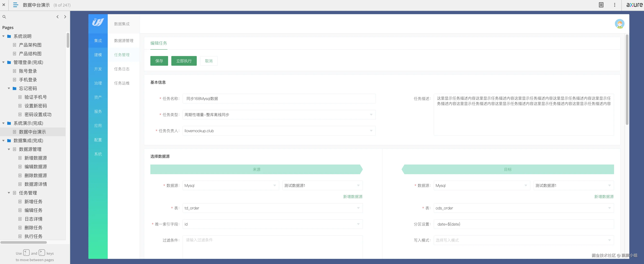The height and width of the screenshot is (264, 644).
Task: Select the 密码设置成功 page
Action: (x=38, y=114)
